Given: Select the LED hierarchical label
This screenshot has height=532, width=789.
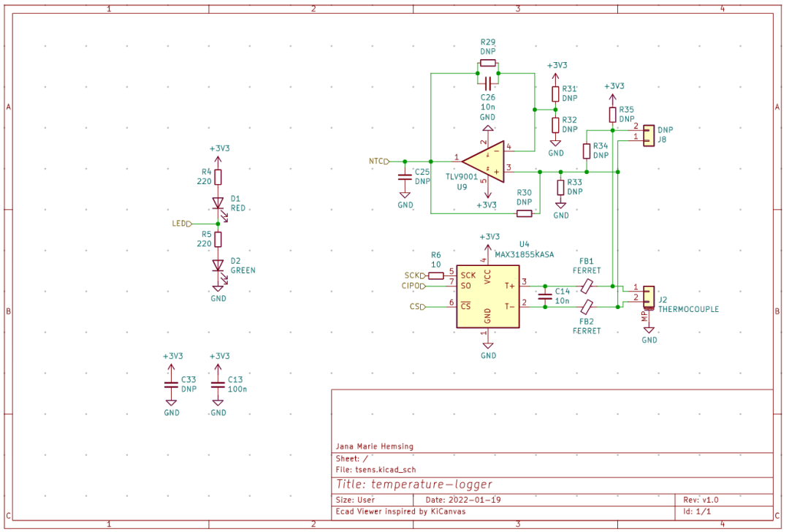Looking at the screenshot, I should [x=182, y=224].
